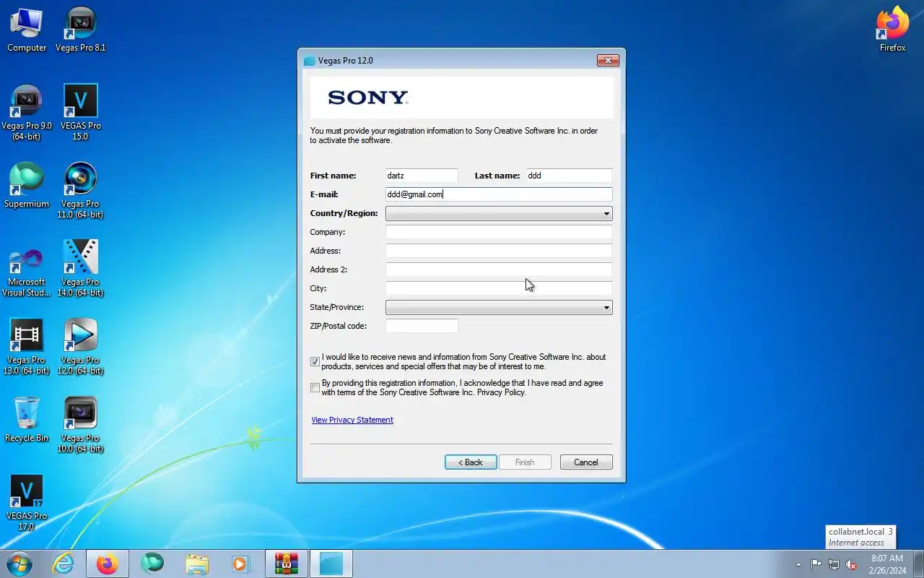Select the Firefox desktop shortcut
This screenshot has width=924, height=578.
(892, 30)
